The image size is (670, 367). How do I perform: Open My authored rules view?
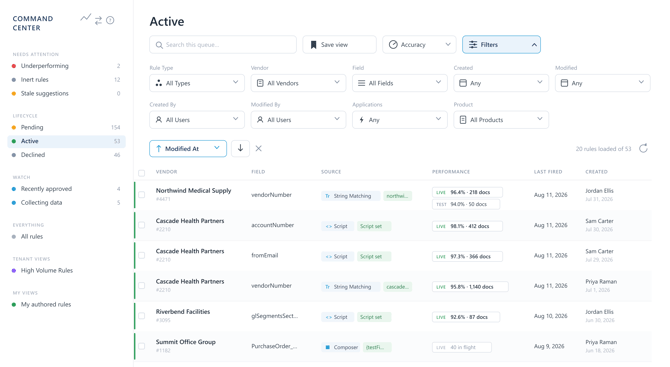click(67, 304)
